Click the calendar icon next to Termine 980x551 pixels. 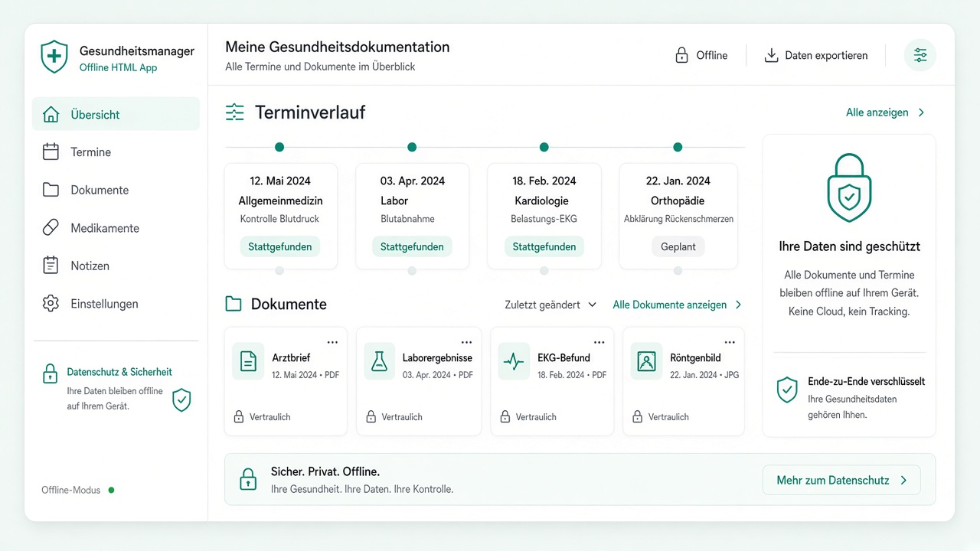tap(51, 152)
